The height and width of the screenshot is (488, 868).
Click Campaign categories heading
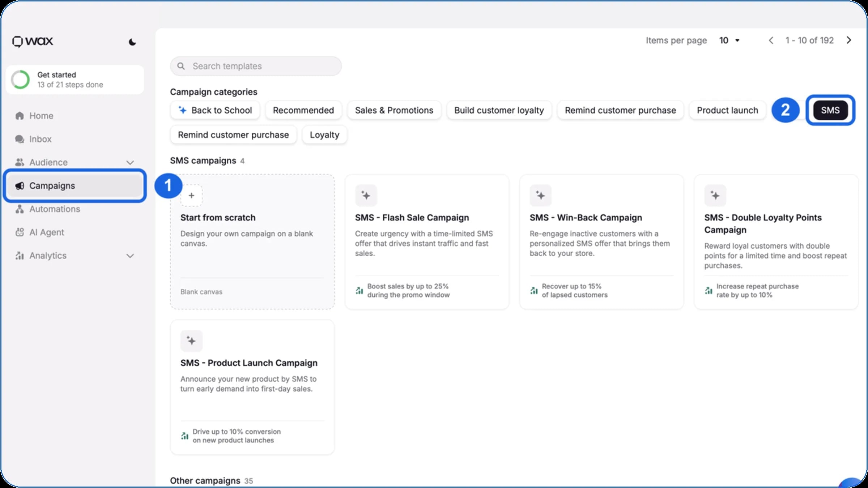(x=214, y=92)
